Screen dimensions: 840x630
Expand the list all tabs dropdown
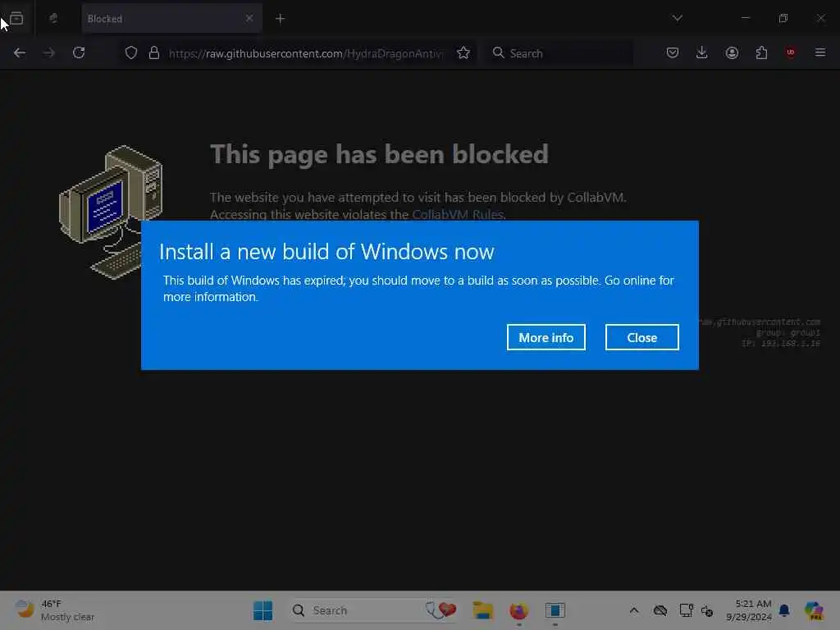(677, 18)
